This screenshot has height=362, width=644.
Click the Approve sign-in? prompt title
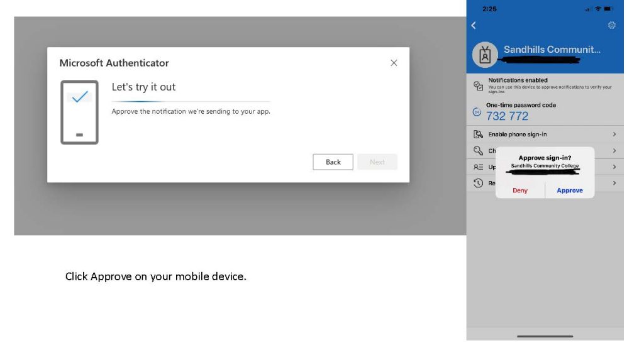pyautogui.click(x=545, y=158)
